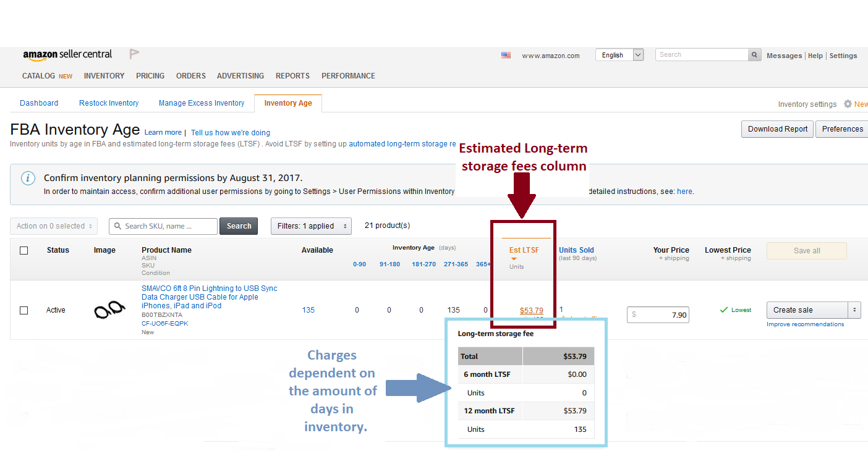Open the Learn more link
The width and height of the screenshot is (868, 451).
(163, 132)
